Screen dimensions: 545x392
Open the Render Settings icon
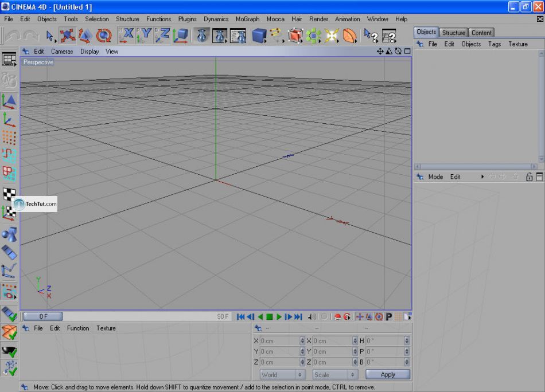pyautogui.click(x=238, y=36)
